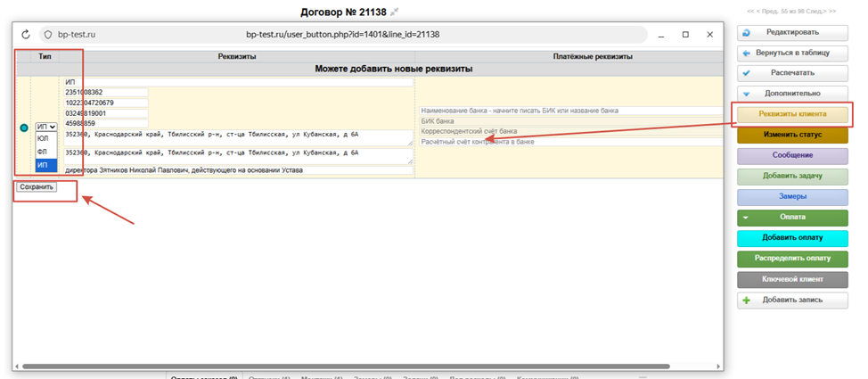Screen dimensions: 868x379
Task: Select the radio button in the requisites row
Action: coord(23,128)
